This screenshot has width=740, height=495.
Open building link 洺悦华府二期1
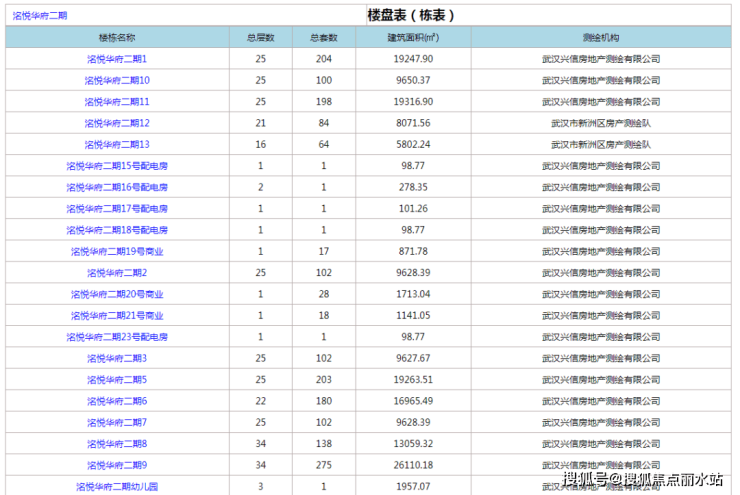point(117,59)
